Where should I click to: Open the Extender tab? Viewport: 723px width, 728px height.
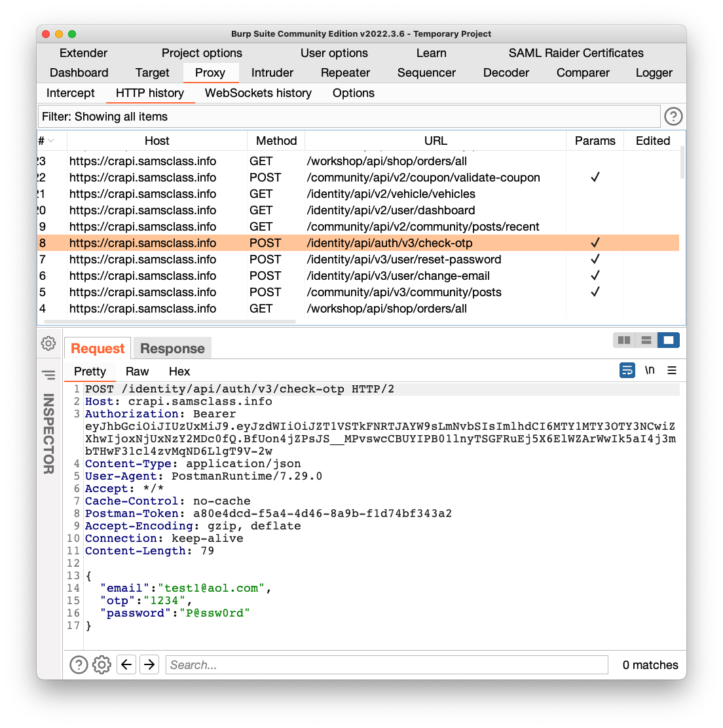(84, 53)
